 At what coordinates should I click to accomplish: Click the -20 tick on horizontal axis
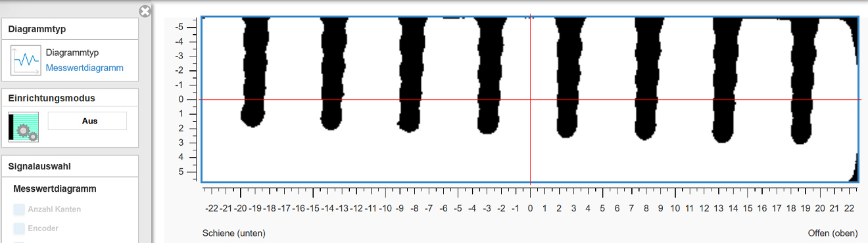point(240,208)
